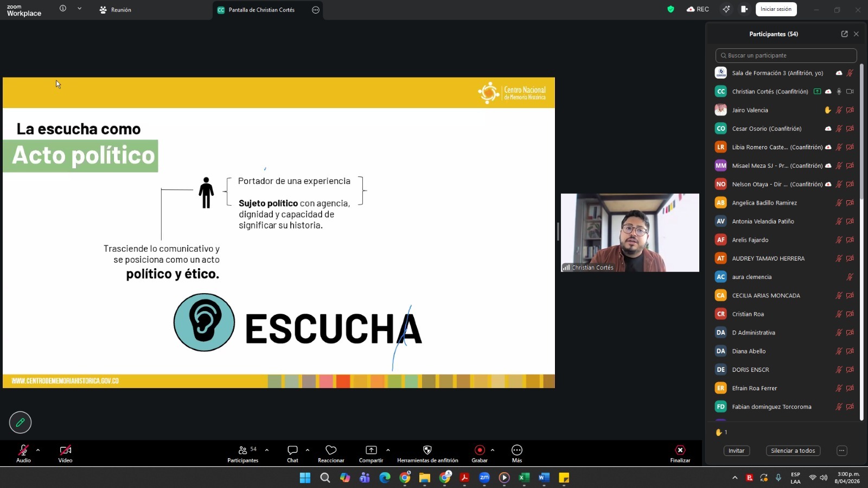Click the Invitar button
This screenshot has width=868, height=488.
(736, 451)
